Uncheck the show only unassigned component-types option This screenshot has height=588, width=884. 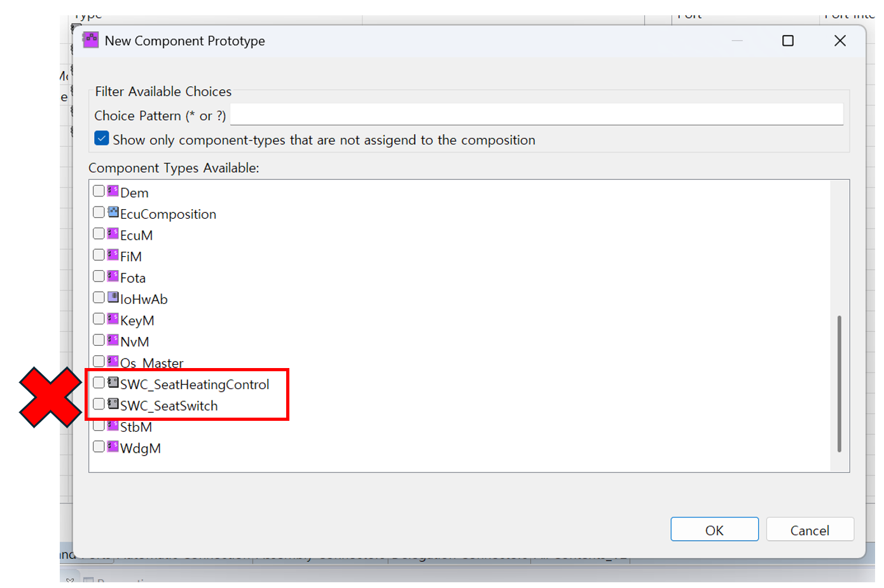click(102, 139)
